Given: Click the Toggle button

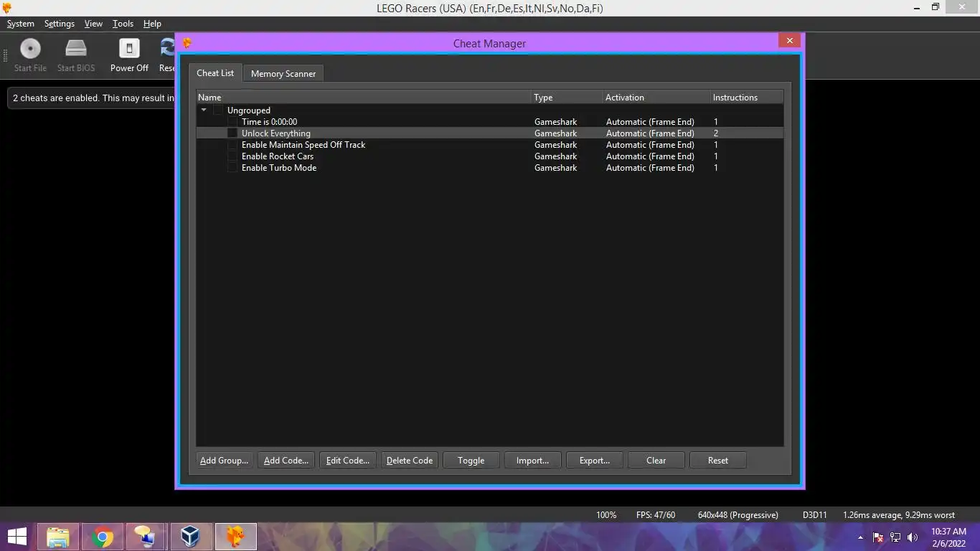Looking at the screenshot, I should (471, 461).
